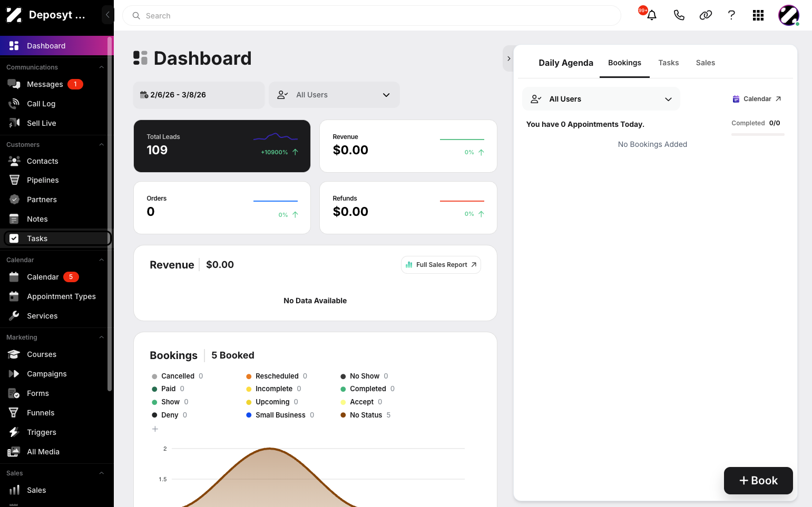
Task: Collapse the Marketing section
Action: click(x=102, y=337)
